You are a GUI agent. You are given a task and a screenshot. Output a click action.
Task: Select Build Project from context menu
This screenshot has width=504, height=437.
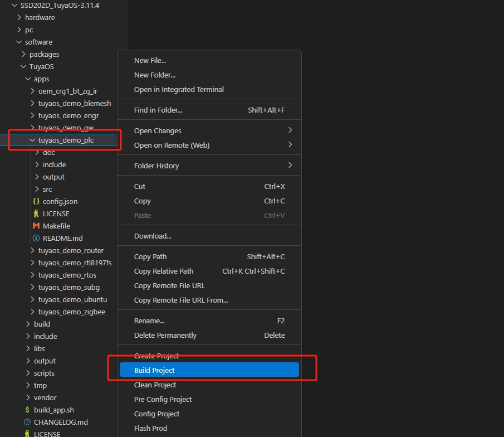[x=154, y=370]
